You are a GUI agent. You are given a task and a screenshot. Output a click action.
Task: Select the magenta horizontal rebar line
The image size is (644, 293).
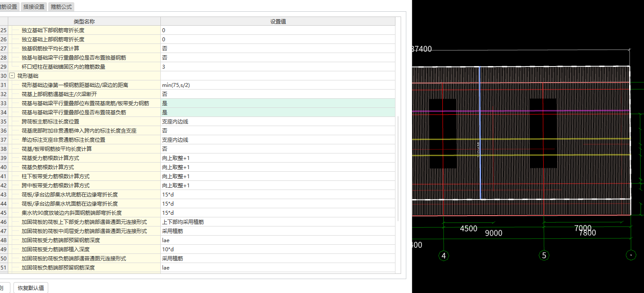tap(521, 111)
